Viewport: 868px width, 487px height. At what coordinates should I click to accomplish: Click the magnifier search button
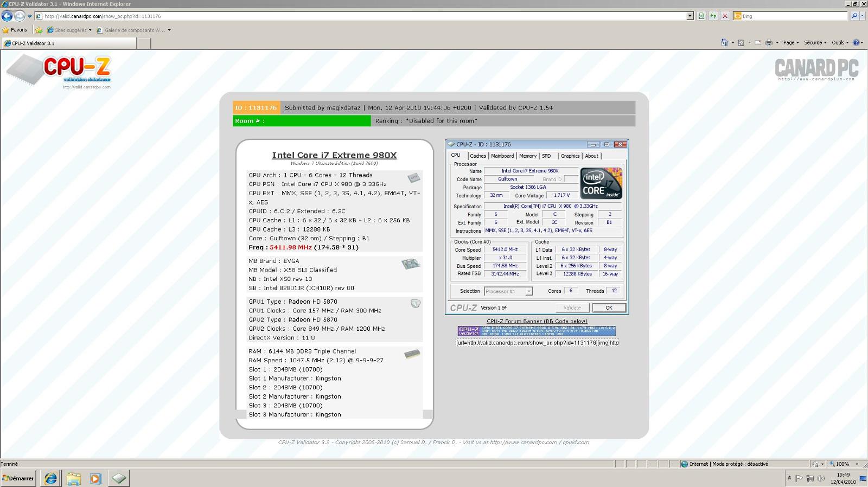854,16
